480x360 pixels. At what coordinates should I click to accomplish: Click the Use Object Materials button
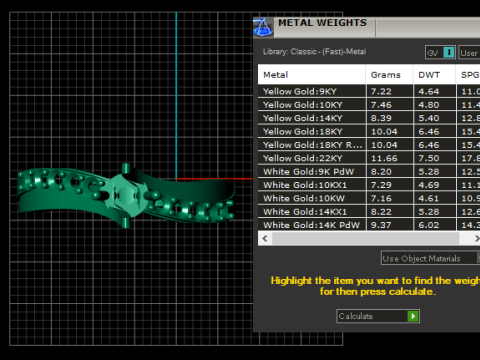(x=431, y=258)
